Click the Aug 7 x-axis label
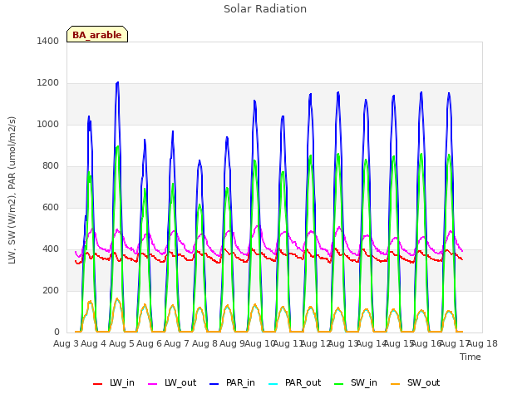The image size is (532, 399). [x=176, y=343]
